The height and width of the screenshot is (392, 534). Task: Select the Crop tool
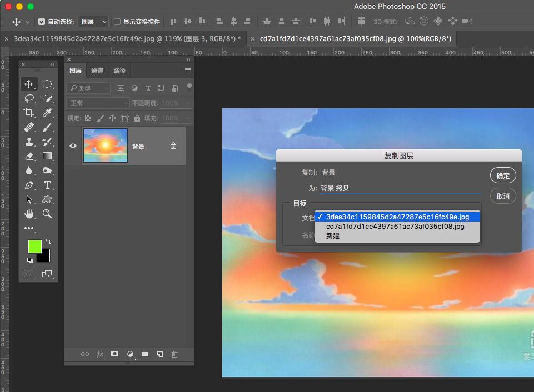[x=29, y=113]
